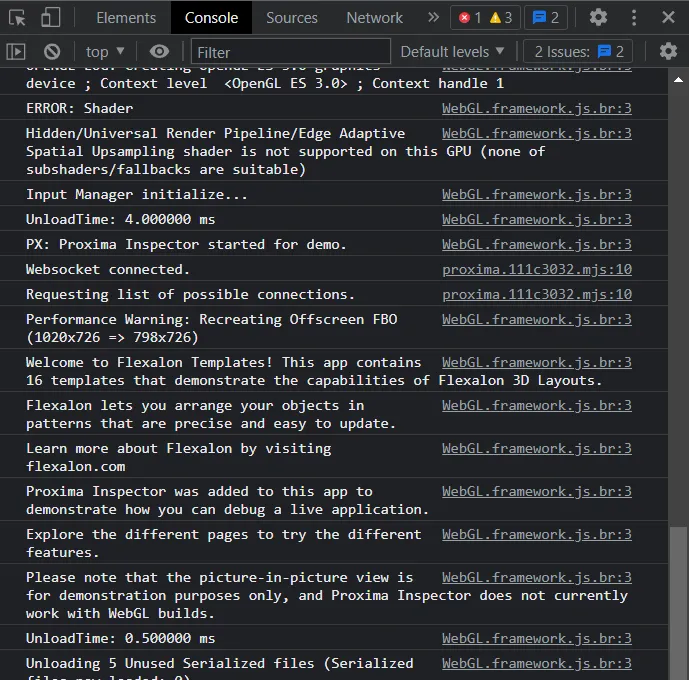
Task: Activate the inspect element picker icon
Action: click(x=17, y=18)
